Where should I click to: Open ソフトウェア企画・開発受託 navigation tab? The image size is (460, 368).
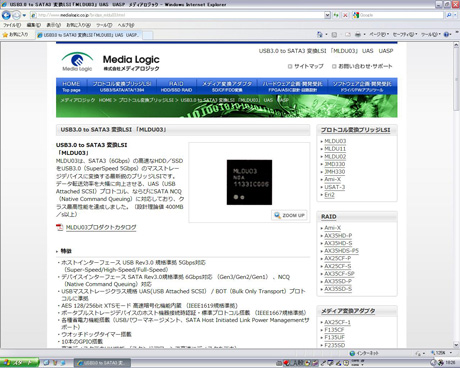[x=362, y=86]
